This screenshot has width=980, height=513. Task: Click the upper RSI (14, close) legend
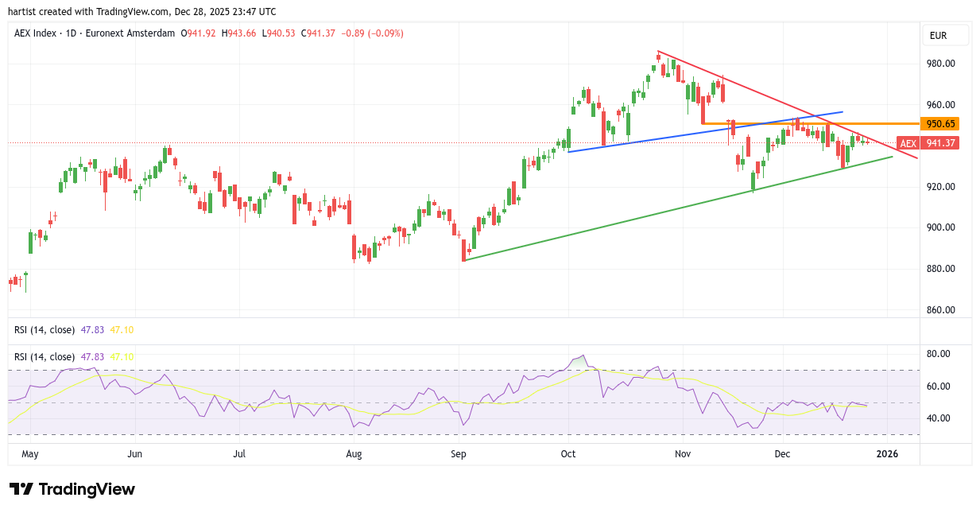tap(45, 329)
